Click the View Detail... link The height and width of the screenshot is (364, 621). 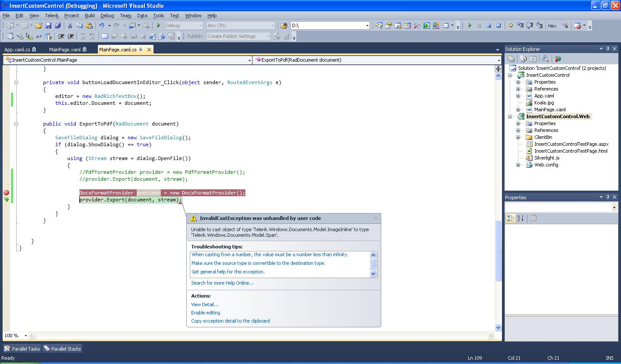pos(205,304)
